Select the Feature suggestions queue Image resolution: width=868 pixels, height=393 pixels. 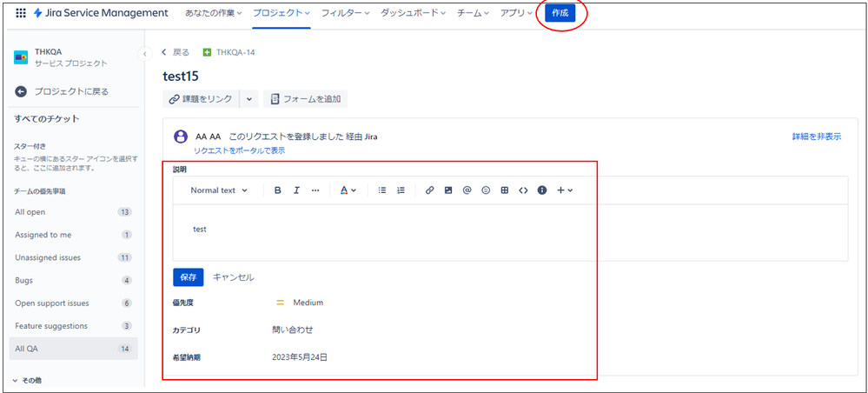pyautogui.click(x=74, y=326)
